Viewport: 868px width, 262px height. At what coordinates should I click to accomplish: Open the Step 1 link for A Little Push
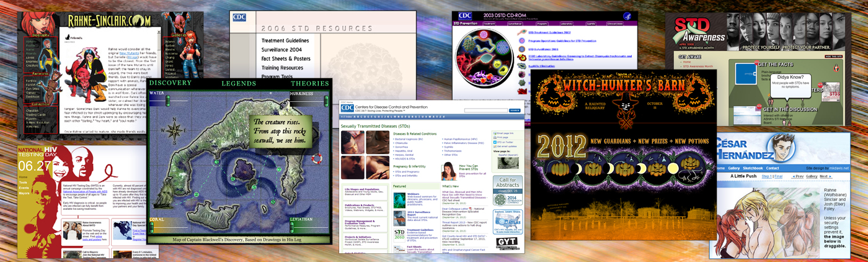[767, 176]
